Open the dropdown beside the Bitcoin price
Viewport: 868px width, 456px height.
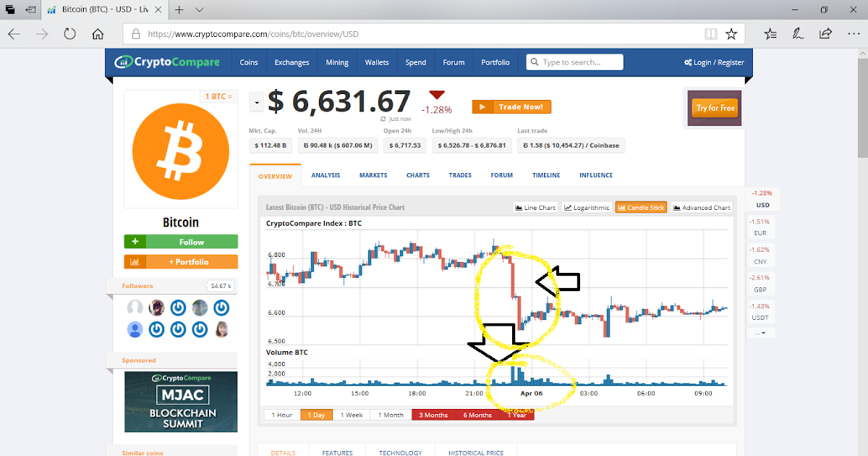click(x=256, y=103)
